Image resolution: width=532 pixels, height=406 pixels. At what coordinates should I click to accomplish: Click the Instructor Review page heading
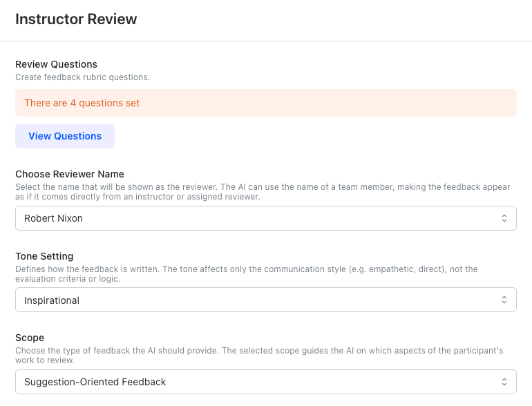pos(76,19)
